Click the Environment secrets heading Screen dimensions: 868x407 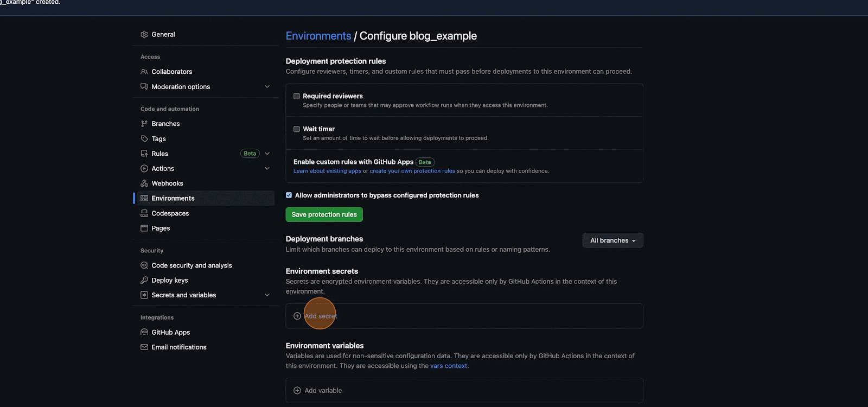(322, 271)
